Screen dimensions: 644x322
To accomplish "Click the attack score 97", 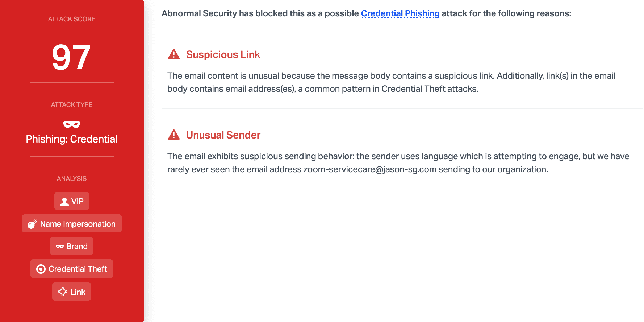I will pyautogui.click(x=71, y=57).
